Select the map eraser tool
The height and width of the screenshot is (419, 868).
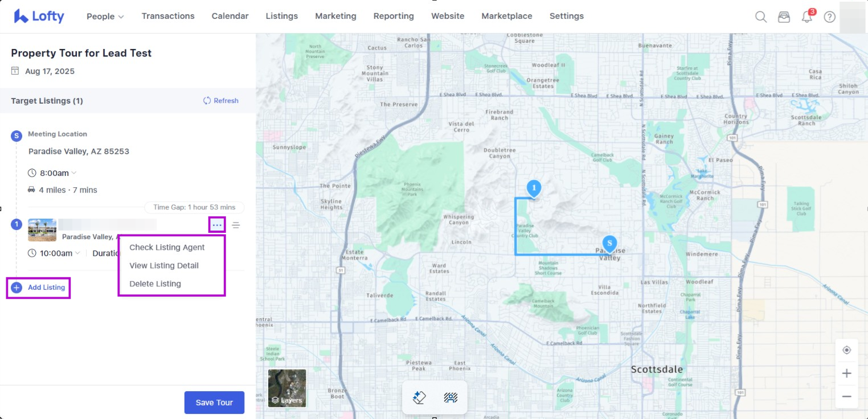pos(419,397)
